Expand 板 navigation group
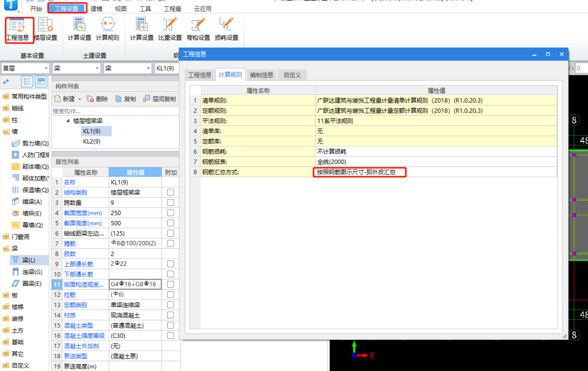 tap(6, 295)
